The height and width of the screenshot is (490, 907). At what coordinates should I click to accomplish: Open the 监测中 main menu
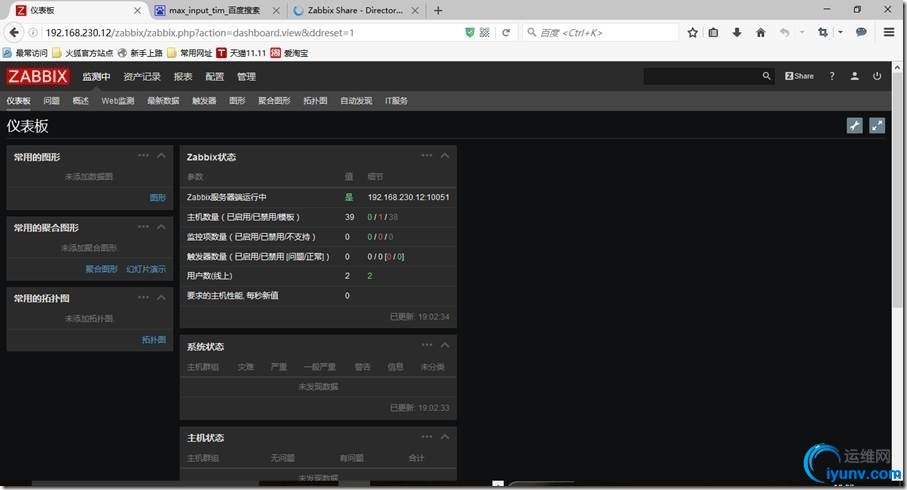pos(96,76)
